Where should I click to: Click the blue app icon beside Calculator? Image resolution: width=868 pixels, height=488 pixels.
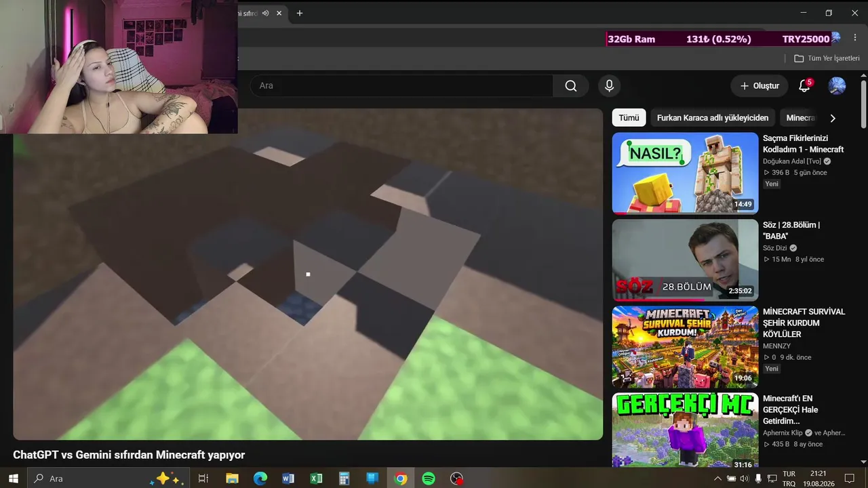click(x=372, y=479)
